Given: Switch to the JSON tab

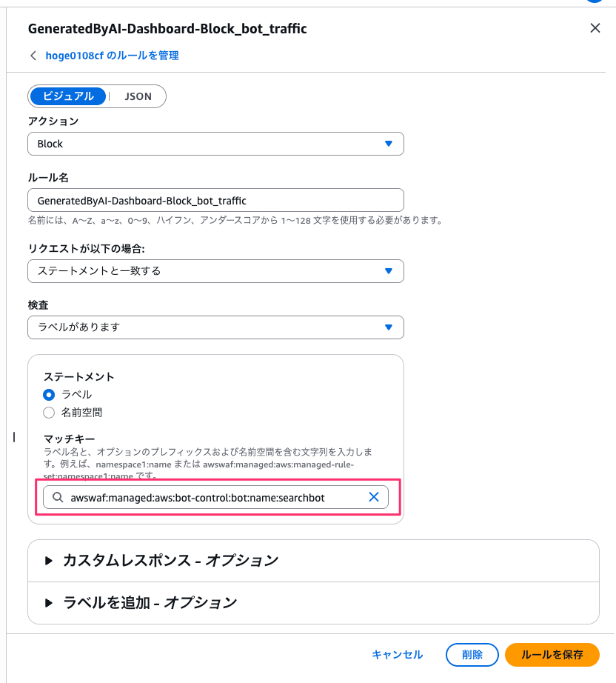Looking at the screenshot, I should [x=138, y=96].
